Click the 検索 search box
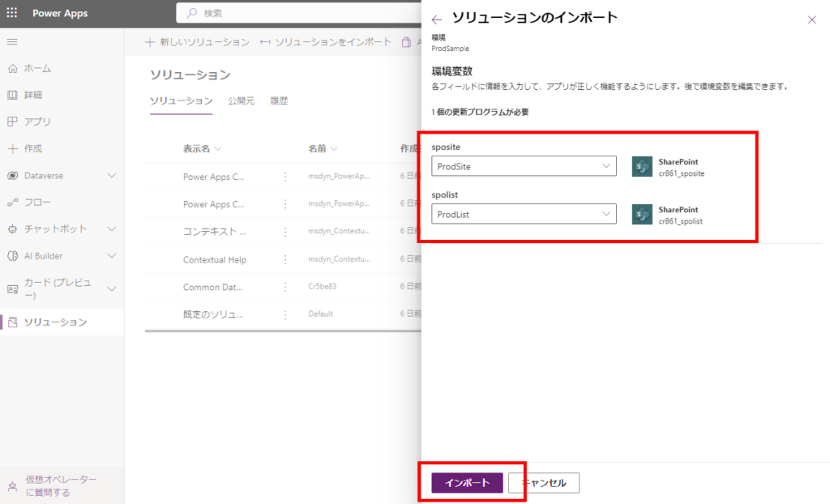Viewport: 830px width, 504px height. pos(299,13)
